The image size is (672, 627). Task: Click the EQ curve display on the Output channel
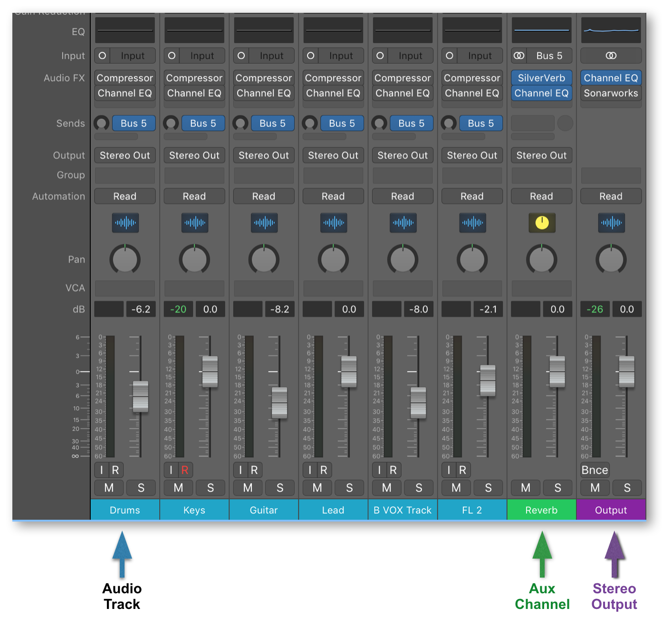click(x=611, y=29)
